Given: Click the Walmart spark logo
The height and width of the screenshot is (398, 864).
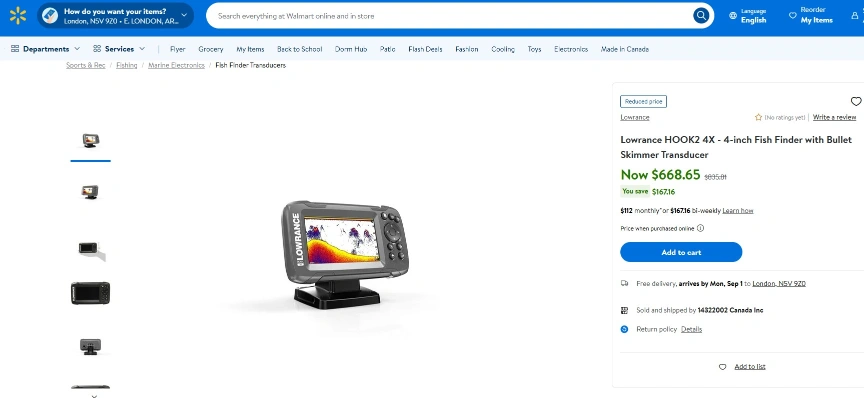Looking at the screenshot, I should (18, 16).
